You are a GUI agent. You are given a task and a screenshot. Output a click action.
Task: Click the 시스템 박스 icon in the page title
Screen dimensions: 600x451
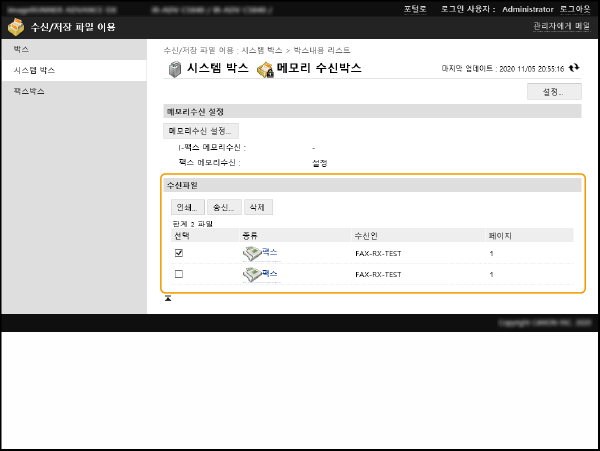[x=174, y=69]
